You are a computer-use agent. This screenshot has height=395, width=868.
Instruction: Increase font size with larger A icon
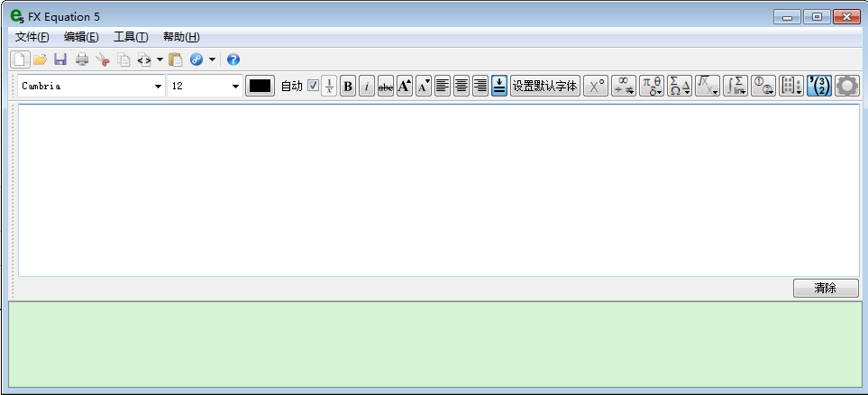coord(405,86)
